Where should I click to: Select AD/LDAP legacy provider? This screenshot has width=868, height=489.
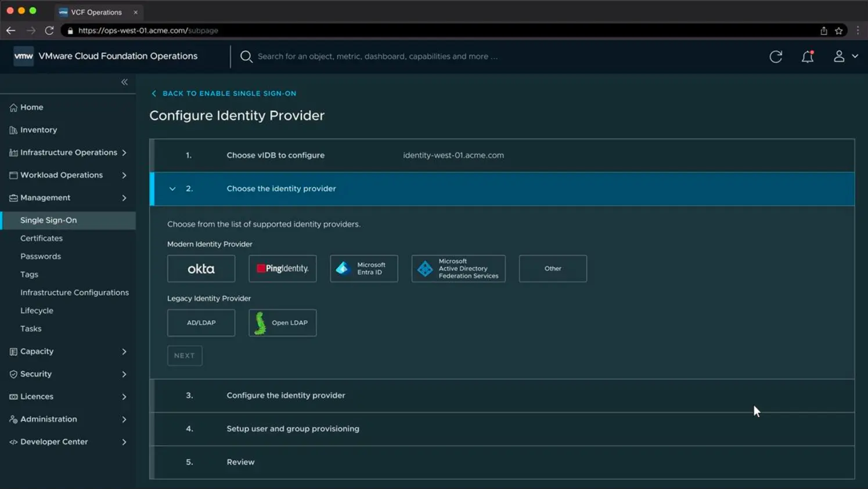click(x=201, y=323)
